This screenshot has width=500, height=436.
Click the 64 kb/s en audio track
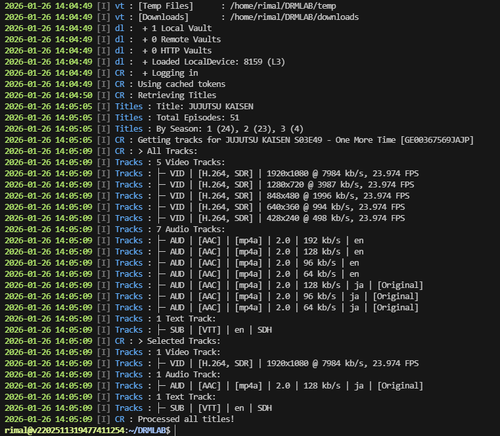(x=258, y=274)
